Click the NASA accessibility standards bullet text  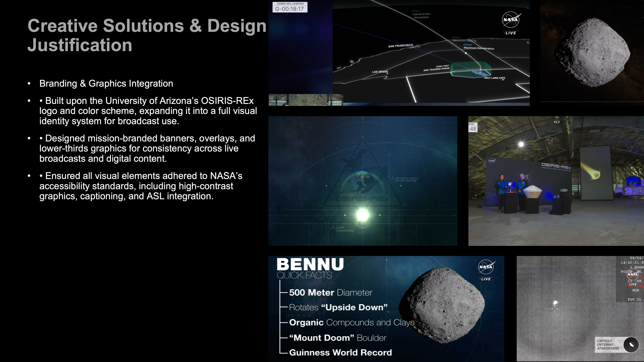[x=141, y=186]
